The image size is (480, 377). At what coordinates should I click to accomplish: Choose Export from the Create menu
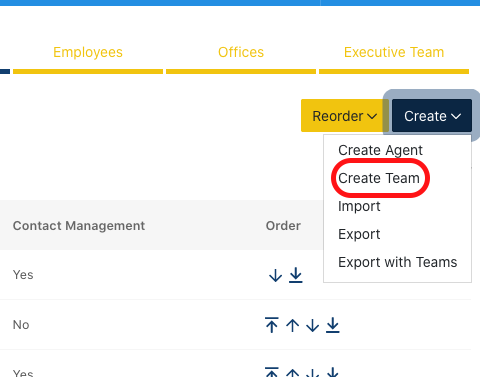point(359,234)
